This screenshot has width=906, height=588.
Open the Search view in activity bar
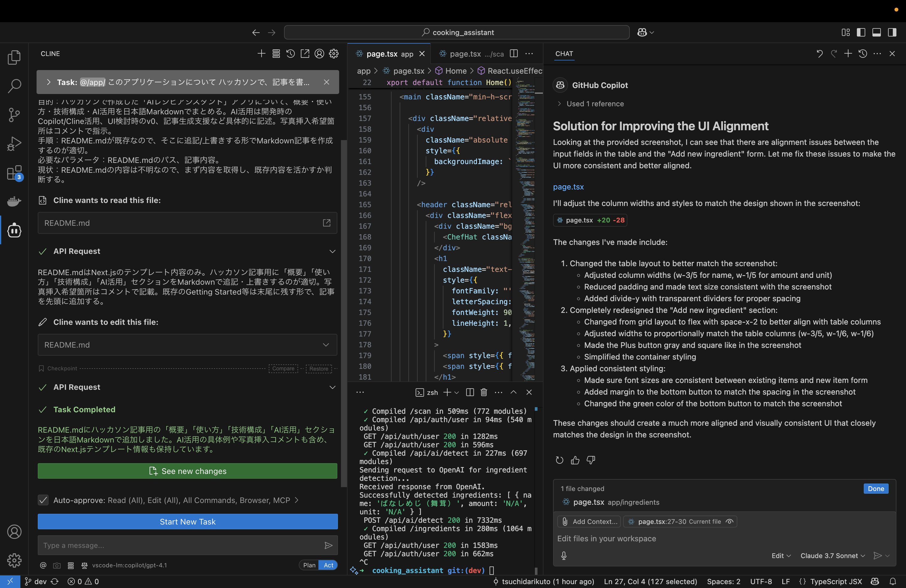click(x=14, y=86)
